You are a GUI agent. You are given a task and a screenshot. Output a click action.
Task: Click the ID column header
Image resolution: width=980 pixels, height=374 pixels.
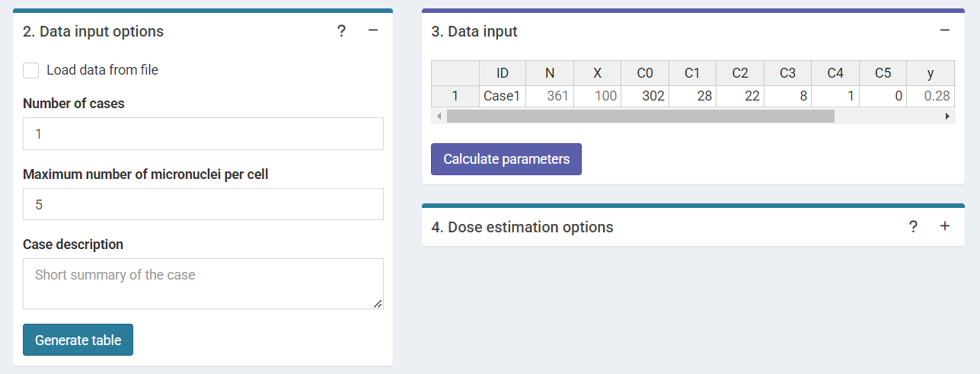(503, 73)
